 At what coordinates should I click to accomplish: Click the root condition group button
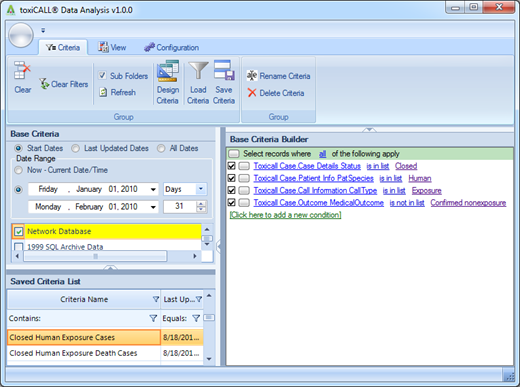[234, 154]
